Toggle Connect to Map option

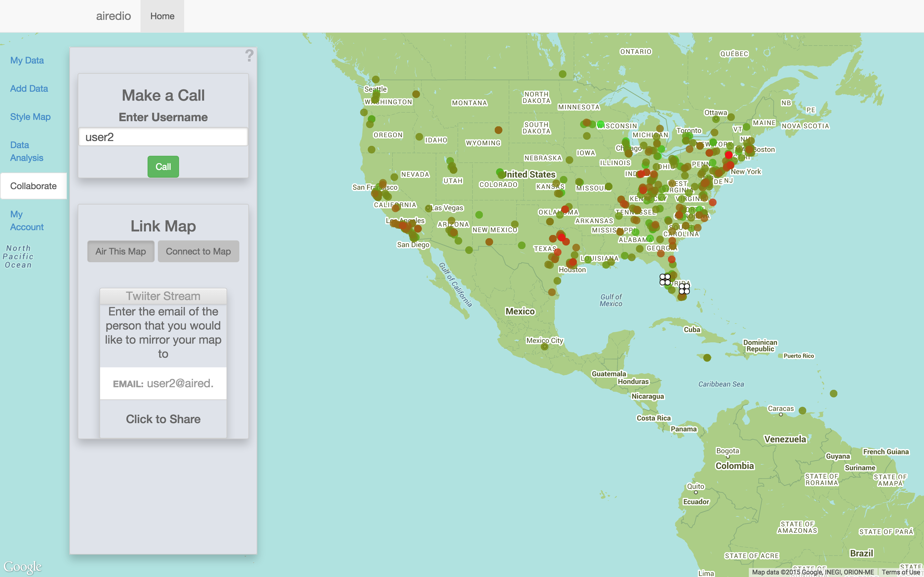coord(198,251)
